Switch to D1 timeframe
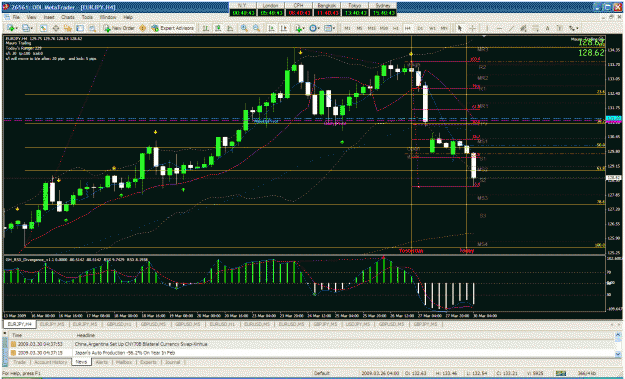 point(420,28)
